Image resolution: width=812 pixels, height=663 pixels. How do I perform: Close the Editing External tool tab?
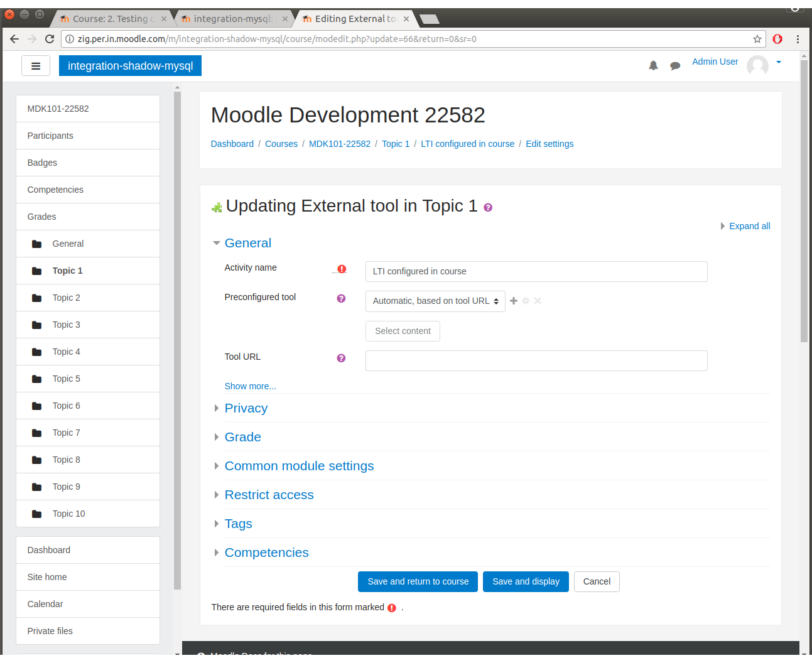coord(406,19)
